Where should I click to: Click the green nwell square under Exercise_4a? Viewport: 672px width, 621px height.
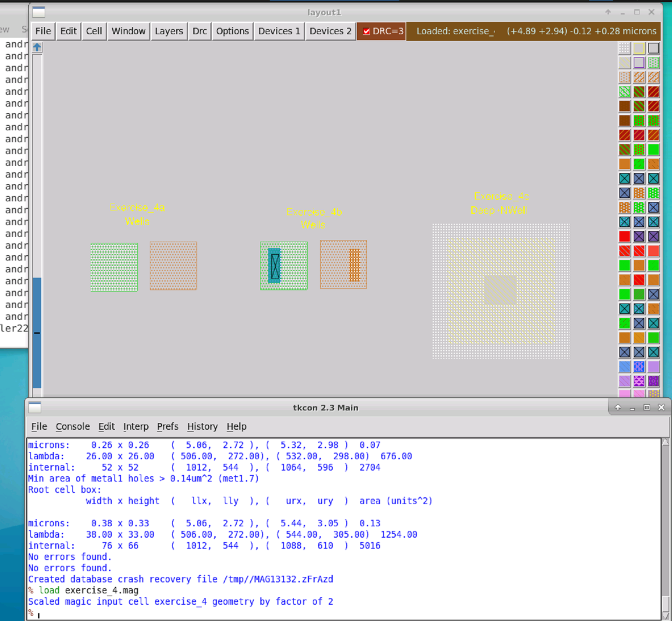coord(114,267)
